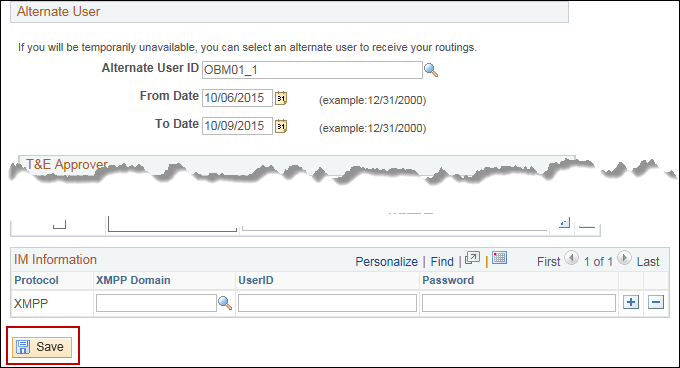Focus the XMPP Password field
This screenshot has width=680, height=368.
click(x=519, y=303)
